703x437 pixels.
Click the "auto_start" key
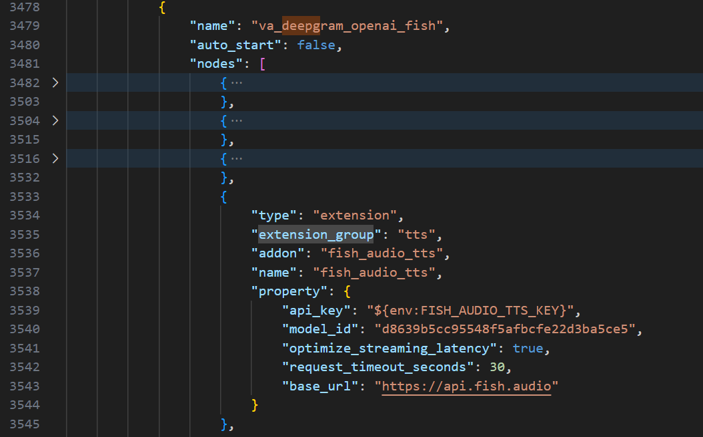pos(236,45)
